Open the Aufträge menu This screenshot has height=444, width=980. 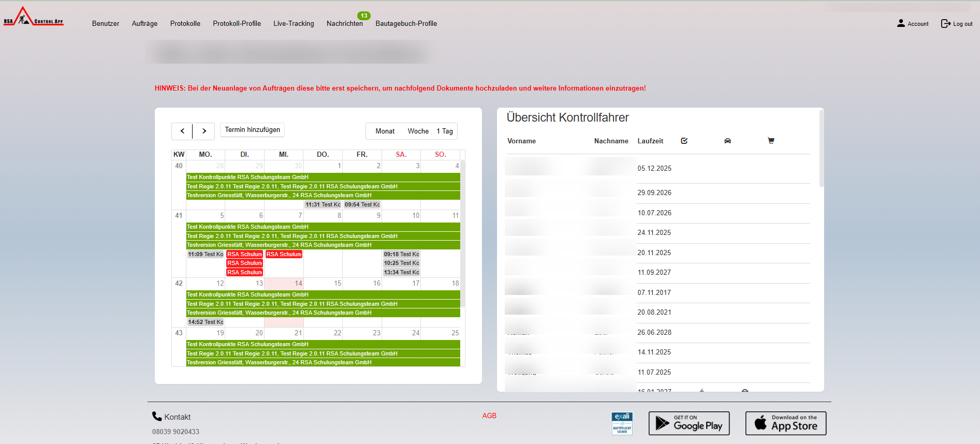click(x=144, y=24)
